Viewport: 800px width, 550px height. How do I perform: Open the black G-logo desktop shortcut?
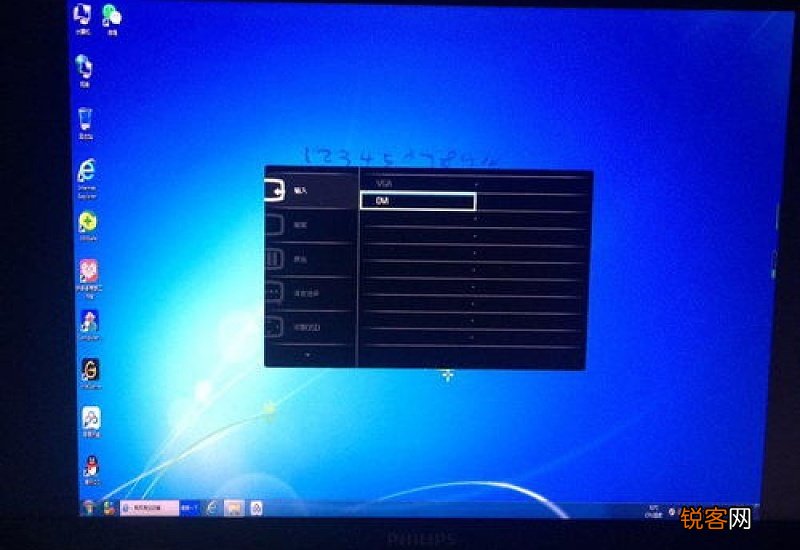click(x=90, y=373)
